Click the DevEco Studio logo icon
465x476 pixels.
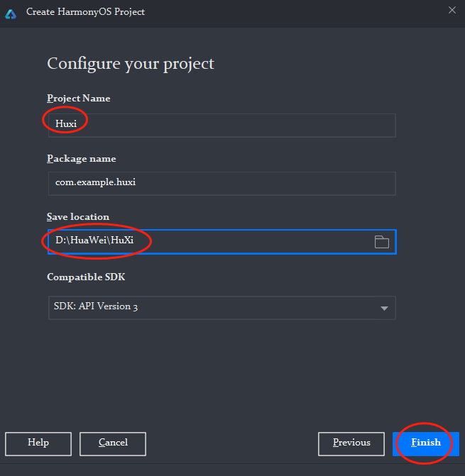coord(11,13)
